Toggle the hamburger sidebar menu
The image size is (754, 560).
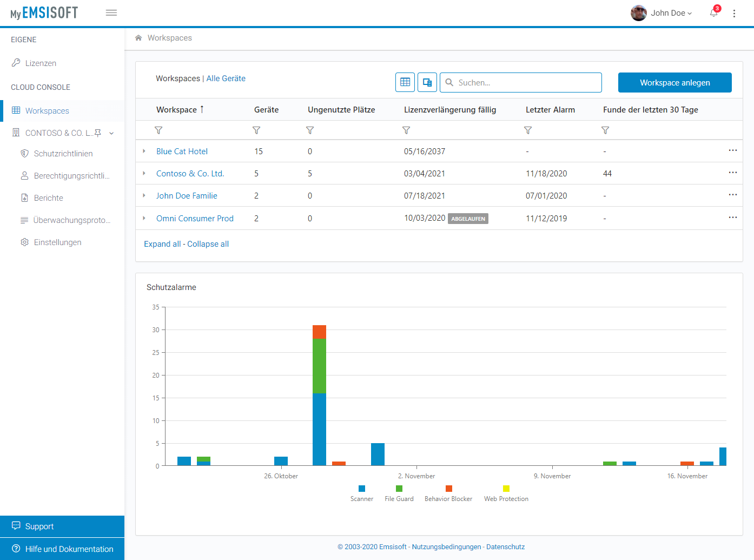(x=111, y=12)
